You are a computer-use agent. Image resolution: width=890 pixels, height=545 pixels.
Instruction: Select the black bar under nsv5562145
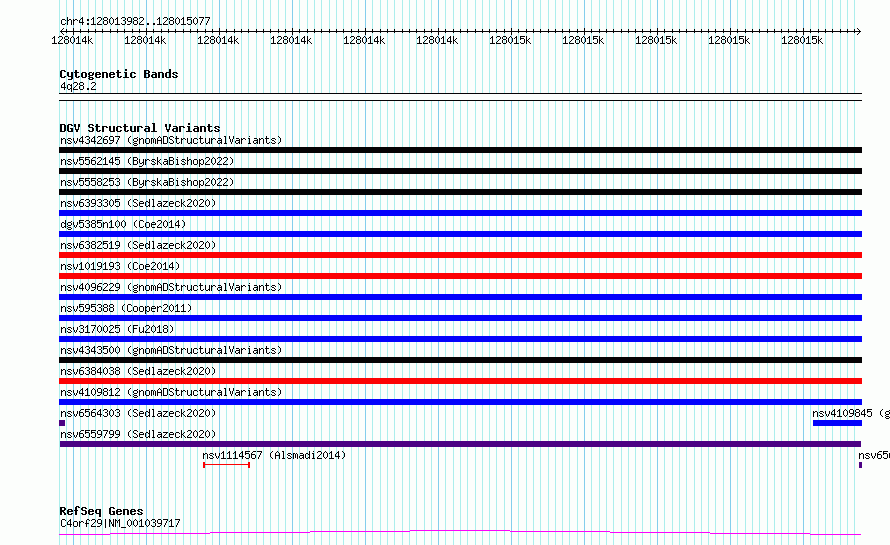tap(460, 171)
